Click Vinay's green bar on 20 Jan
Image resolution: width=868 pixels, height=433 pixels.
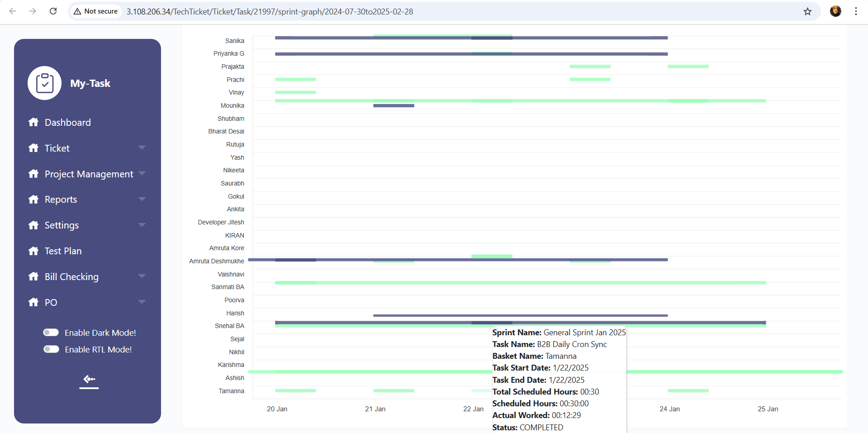295,92
